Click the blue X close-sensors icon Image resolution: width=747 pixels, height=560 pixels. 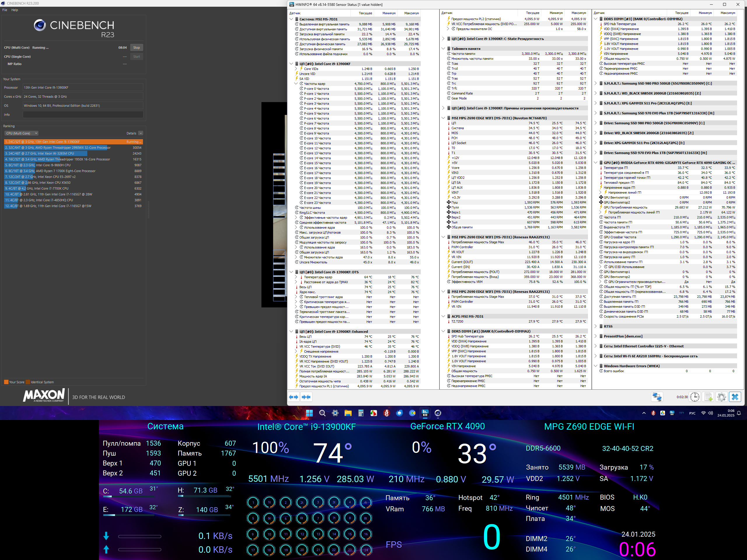(x=735, y=397)
